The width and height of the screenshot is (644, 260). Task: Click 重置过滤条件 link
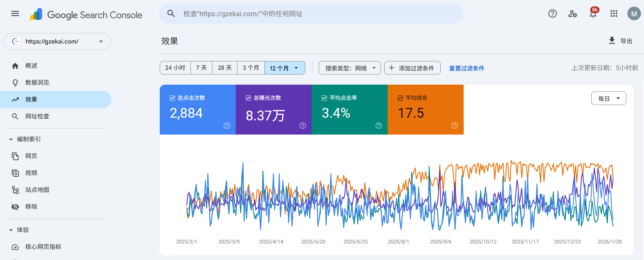466,68
